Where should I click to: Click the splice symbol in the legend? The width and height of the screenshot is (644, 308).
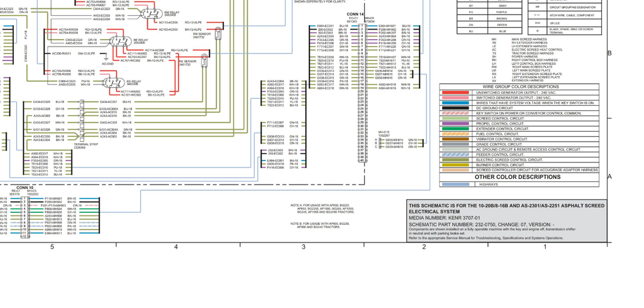538,23
